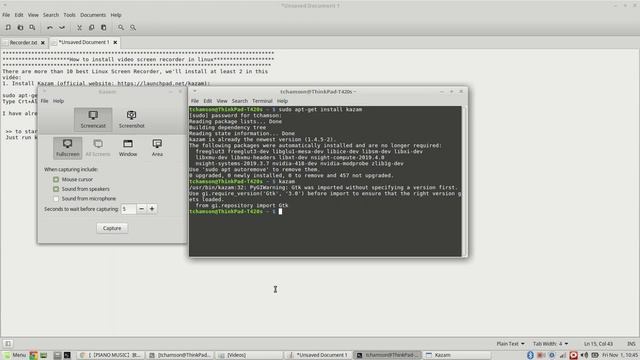
Task: Switch to PIANO MUSIC taskbar window
Action: pos(110,355)
